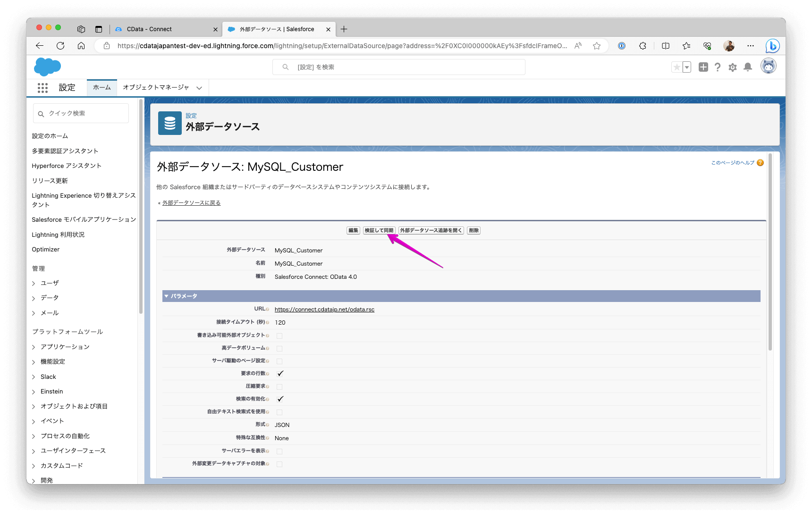Open the odata.rsc URL link

click(x=324, y=310)
